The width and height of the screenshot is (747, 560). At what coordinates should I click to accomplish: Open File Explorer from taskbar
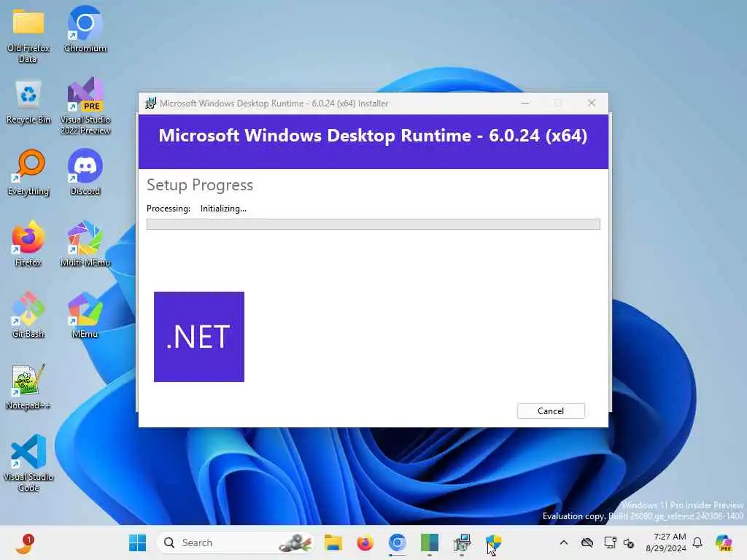pos(333,542)
